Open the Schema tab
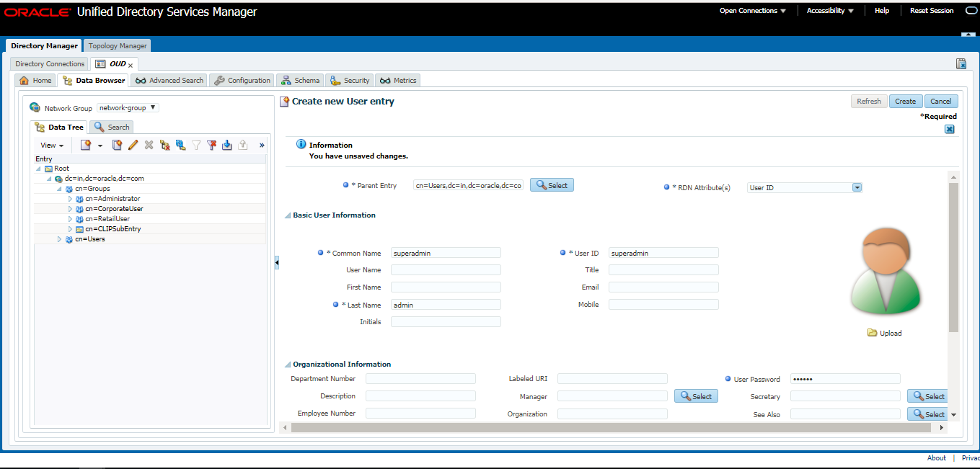980x469 pixels. pos(300,81)
